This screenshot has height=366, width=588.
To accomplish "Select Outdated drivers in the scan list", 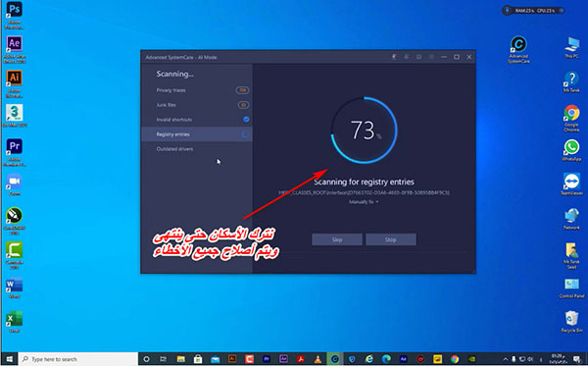I will point(197,148).
